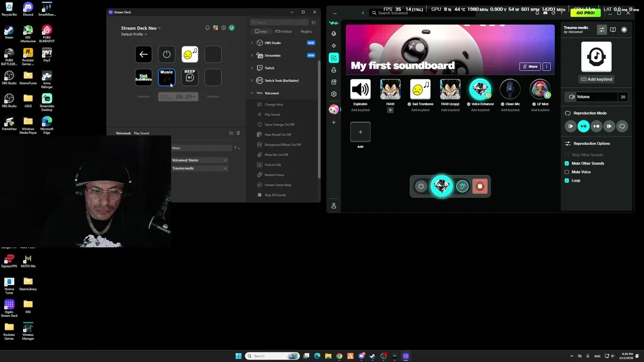Uncheck the Loop checkbox
This screenshot has width=644, height=362.
[567, 180]
